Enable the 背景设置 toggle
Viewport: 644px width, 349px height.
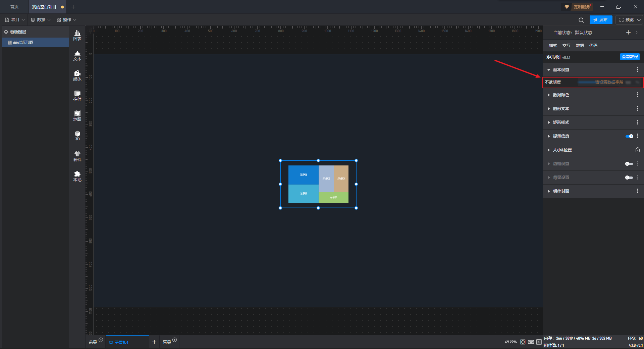pyautogui.click(x=629, y=178)
